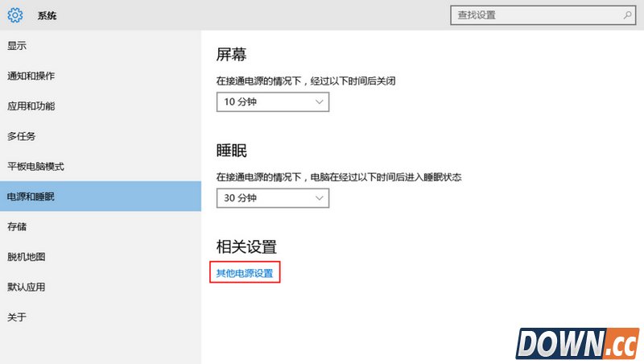Screen dimensions: 644x364
Task: Go to the 多任务 section
Action: tap(101, 136)
